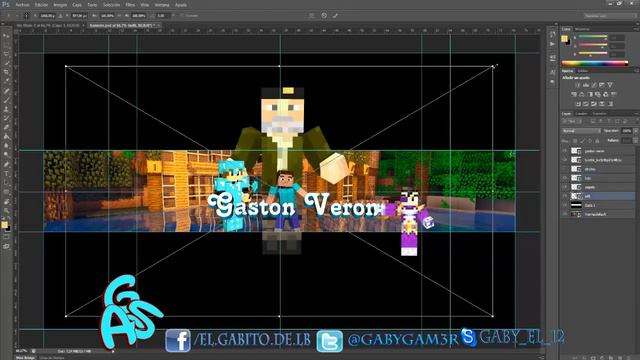640x360 pixels.
Task: Toggle lock all
Action: point(598,140)
